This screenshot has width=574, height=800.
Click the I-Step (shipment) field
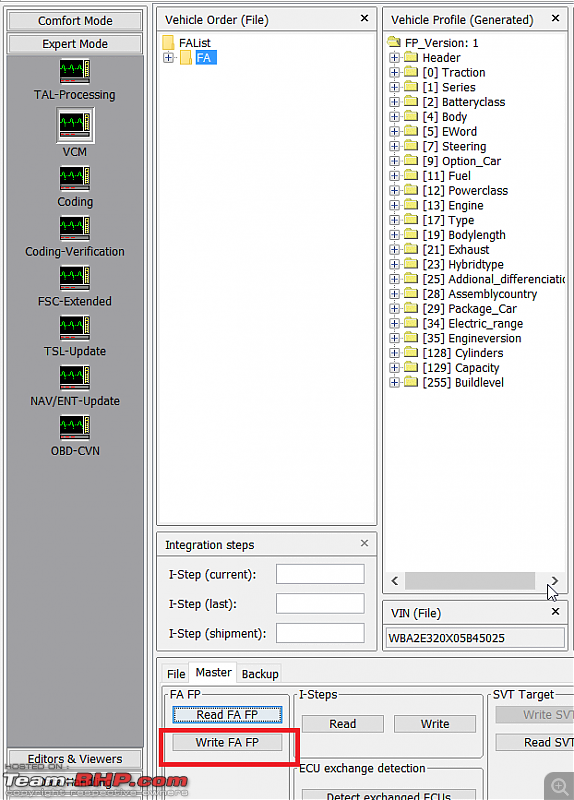pyautogui.click(x=320, y=633)
